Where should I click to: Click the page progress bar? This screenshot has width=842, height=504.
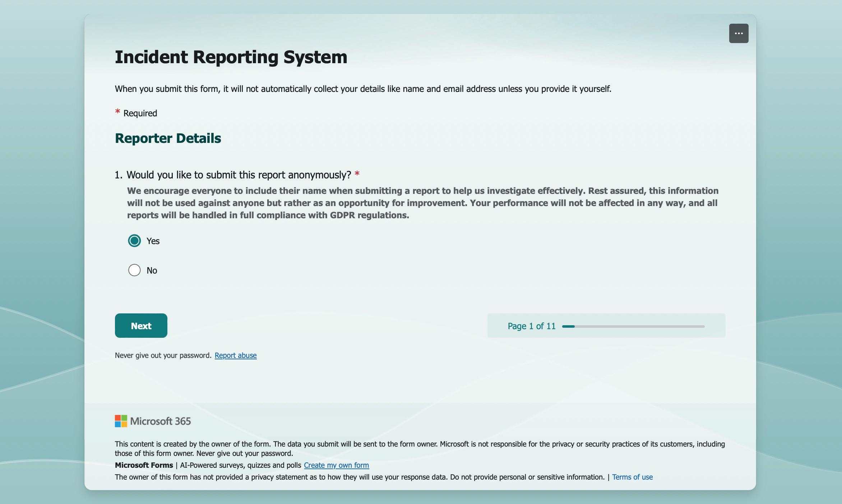click(633, 326)
